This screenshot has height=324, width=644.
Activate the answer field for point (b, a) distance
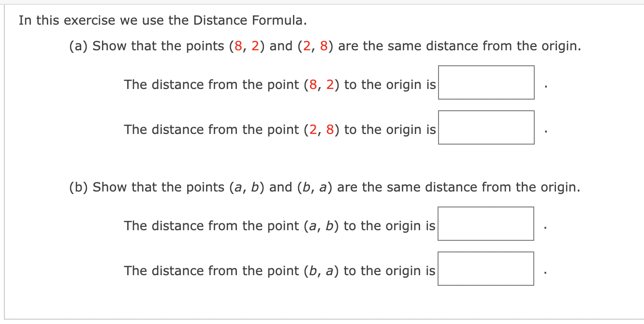point(486,268)
